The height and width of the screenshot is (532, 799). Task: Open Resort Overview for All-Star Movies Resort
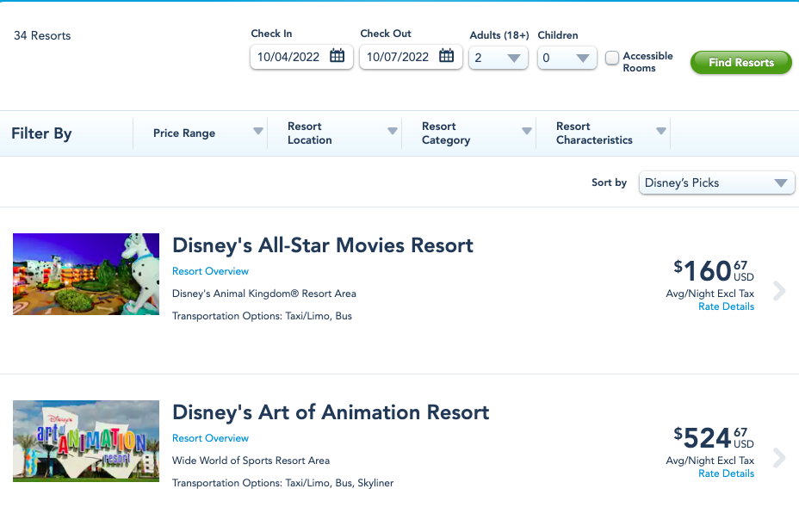point(210,271)
